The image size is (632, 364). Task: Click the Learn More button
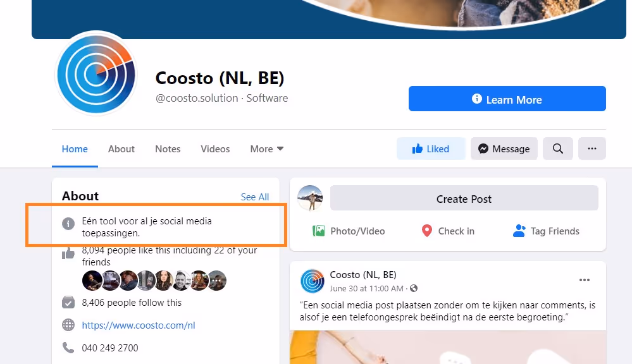click(507, 99)
